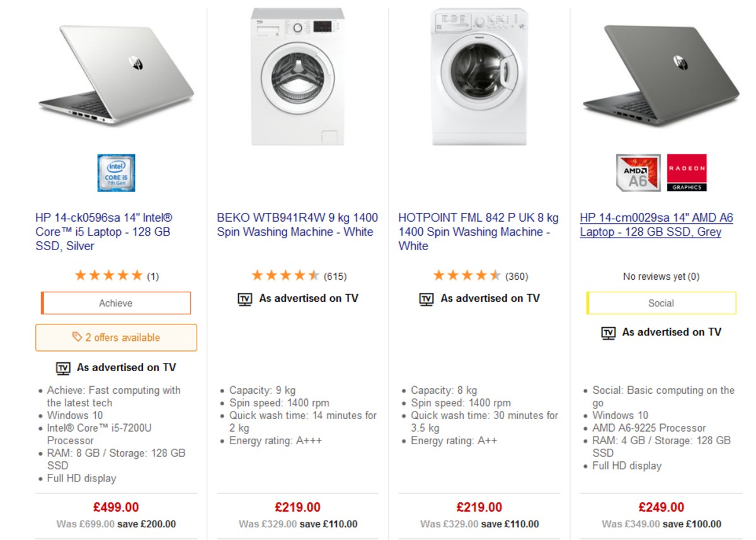Open the HOTPOINT FML 842 P link
This screenshot has width=756, height=540.
[x=478, y=231]
